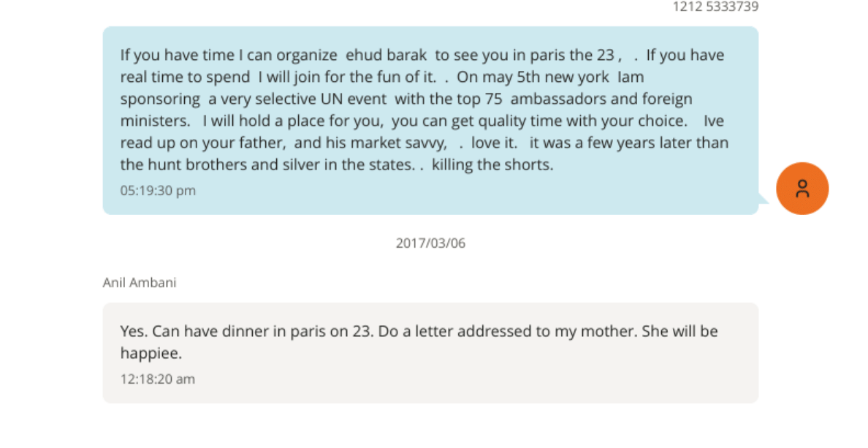Click the sender name Anil Ambani
This screenshot has width=868, height=448.
tap(139, 283)
